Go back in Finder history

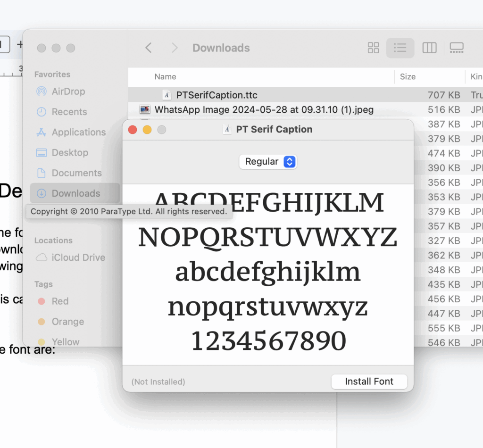(149, 48)
